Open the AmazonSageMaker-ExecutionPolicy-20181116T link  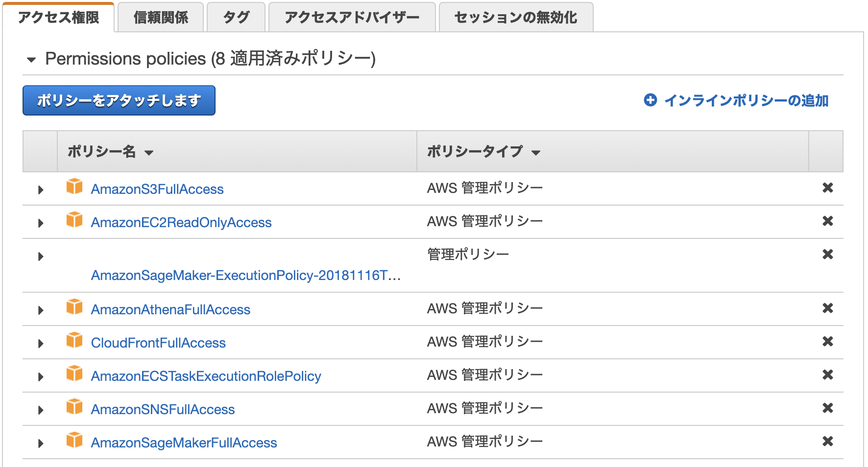pyautogui.click(x=246, y=275)
